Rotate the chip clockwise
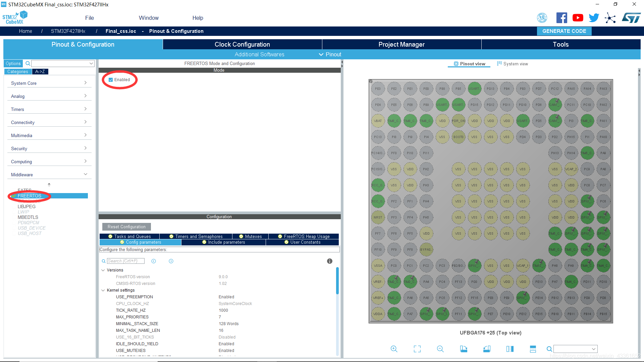This screenshot has width=644, height=362. point(464,349)
